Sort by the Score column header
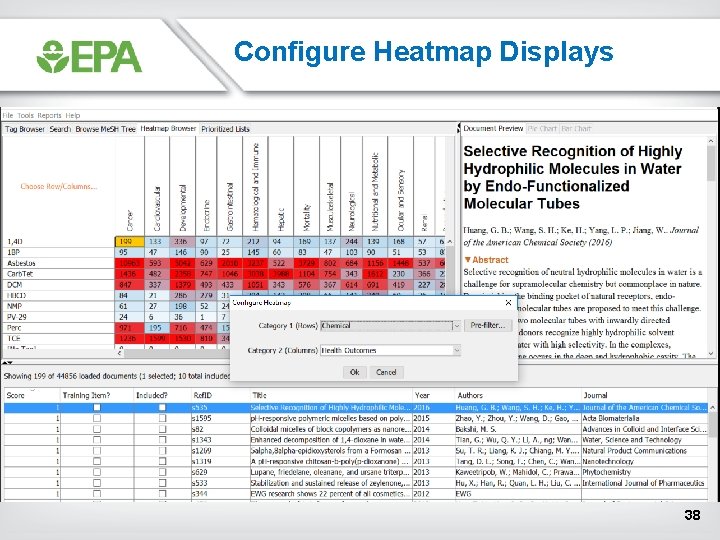 32,395
